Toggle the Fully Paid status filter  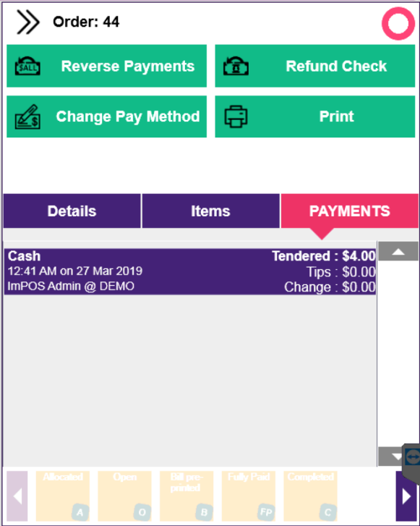tap(249, 496)
